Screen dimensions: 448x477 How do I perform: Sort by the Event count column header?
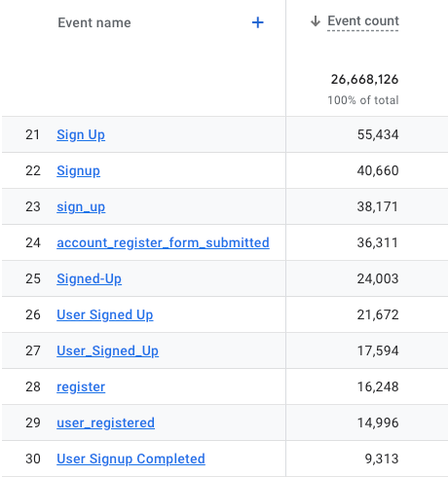(x=363, y=21)
